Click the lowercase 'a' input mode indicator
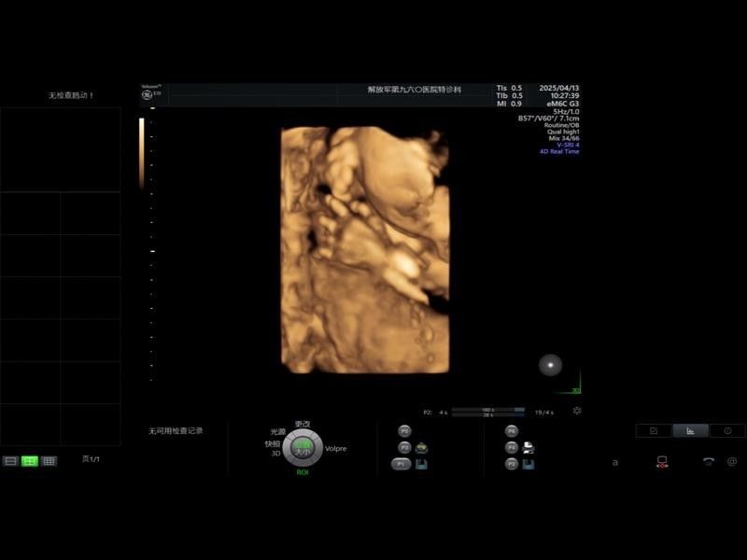Screen dimensions: 747x560 pyautogui.click(x=615, y=462)
